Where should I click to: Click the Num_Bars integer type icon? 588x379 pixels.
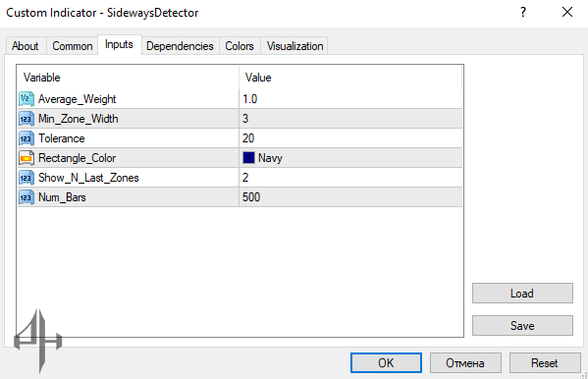(x=27, y=197)
